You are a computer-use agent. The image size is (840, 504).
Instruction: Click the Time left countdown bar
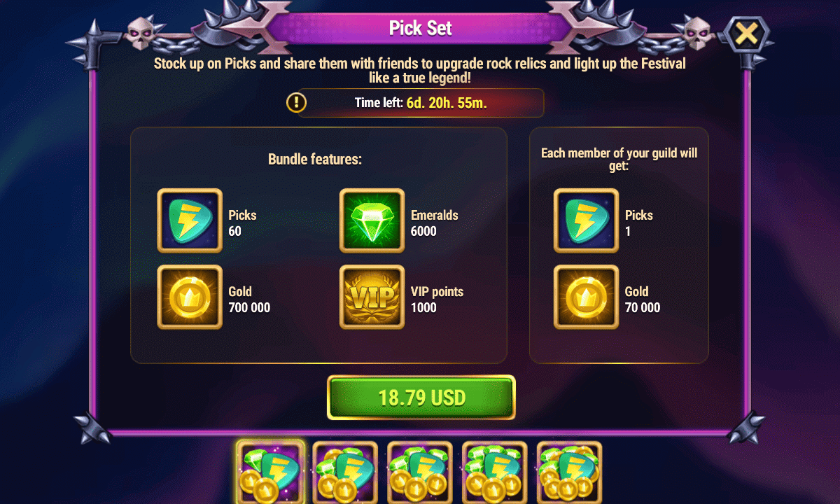click(421, 103)
